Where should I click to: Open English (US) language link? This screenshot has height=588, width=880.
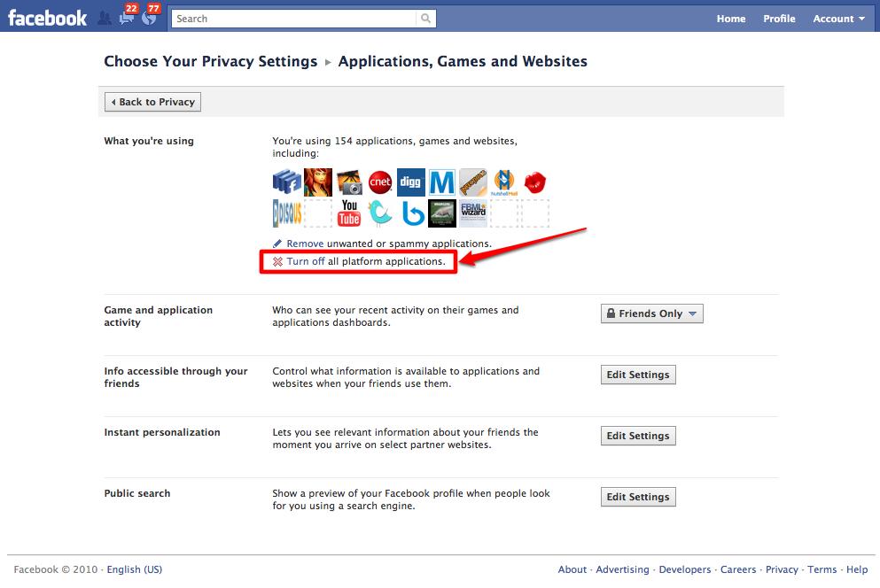tap(134, 569)
